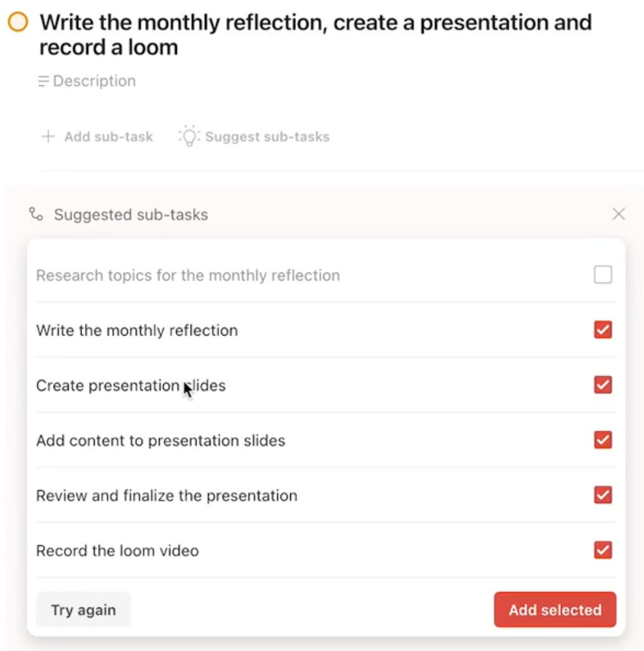Check the Research topics for the monthly reflection box
Image resolution: width=644 pixels, height=651 pixels.
click(602, 275)
